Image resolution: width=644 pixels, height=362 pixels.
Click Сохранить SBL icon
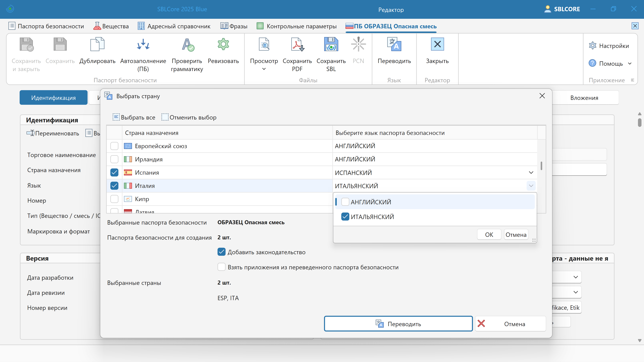click(x=331, y=44)
